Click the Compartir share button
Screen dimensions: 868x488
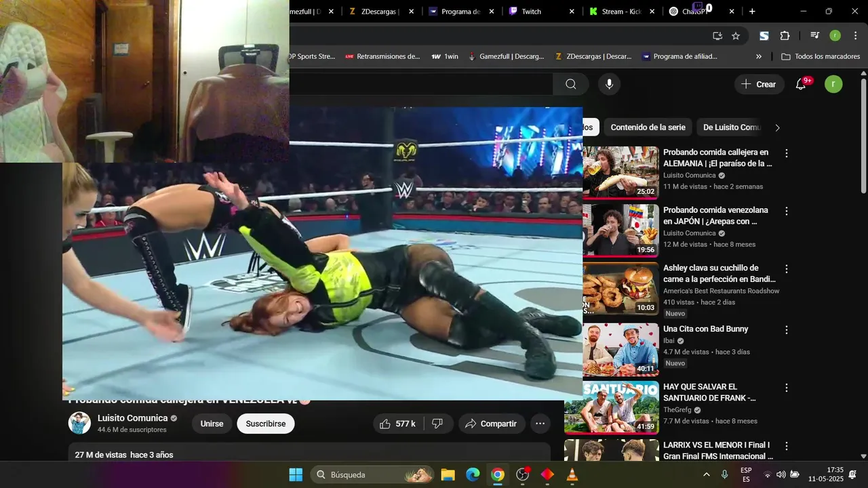pyautogui.click(x=492, y=424)
